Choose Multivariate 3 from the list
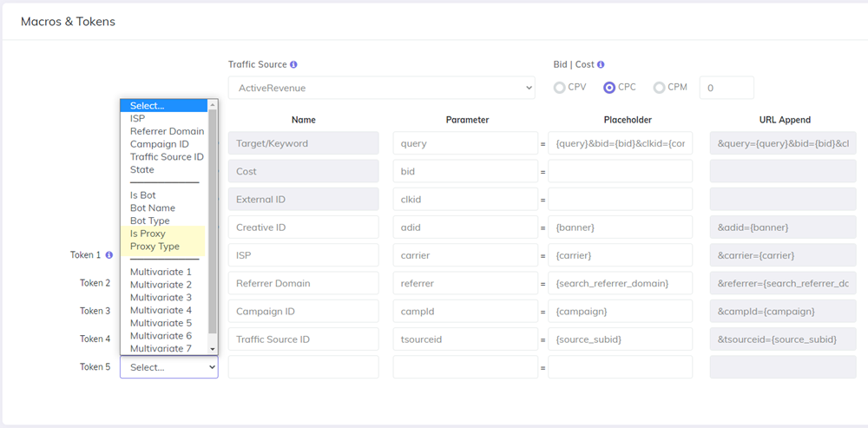The width and height of the screenshot is (868, 428). tap(161, 298)
